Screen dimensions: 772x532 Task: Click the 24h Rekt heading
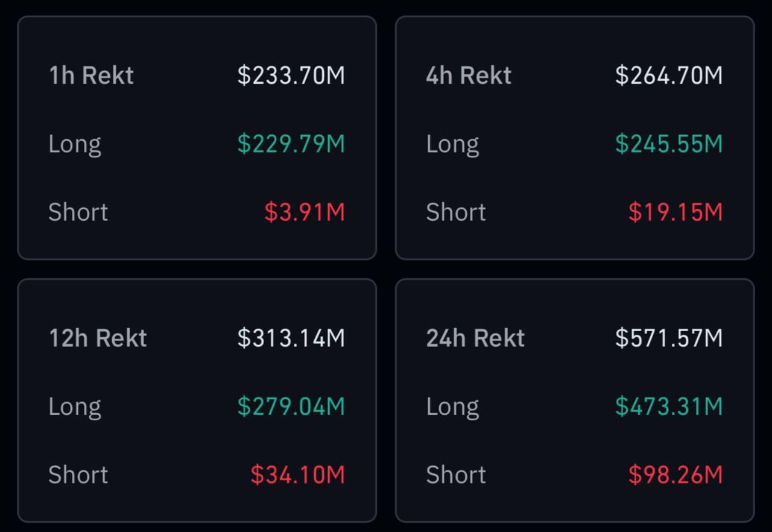pos(475,338)
